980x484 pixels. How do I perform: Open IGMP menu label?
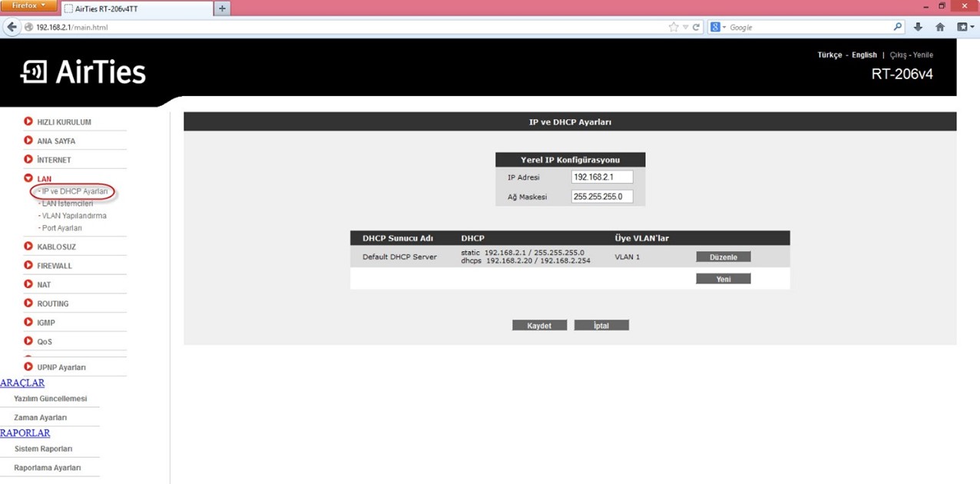click(x=46, y=323)
